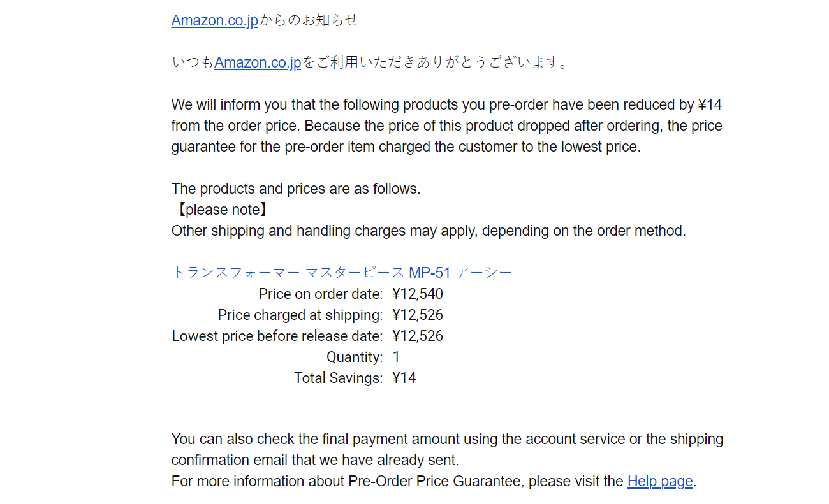Image resolution: width=829 pixels, height=504 pixels.
Task: Click the "Price charged at shipping:" label
Action: click(x=300, y=315)
